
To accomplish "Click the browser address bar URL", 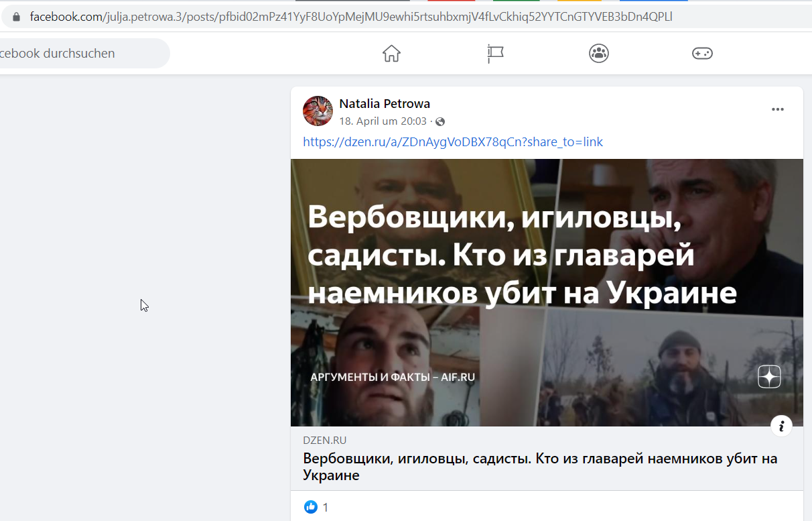I will [x=351, y=16].
